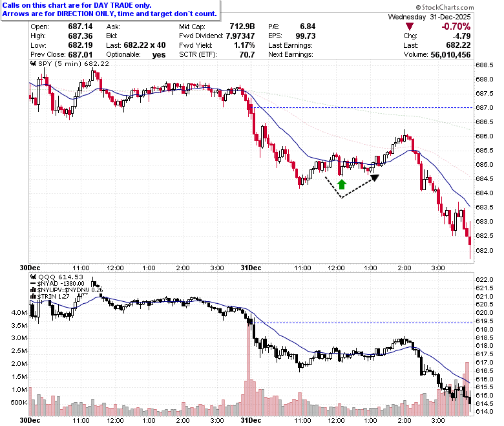Click the blue DAY TRADE notice text
Screen dimensions: 504x426
110,10
